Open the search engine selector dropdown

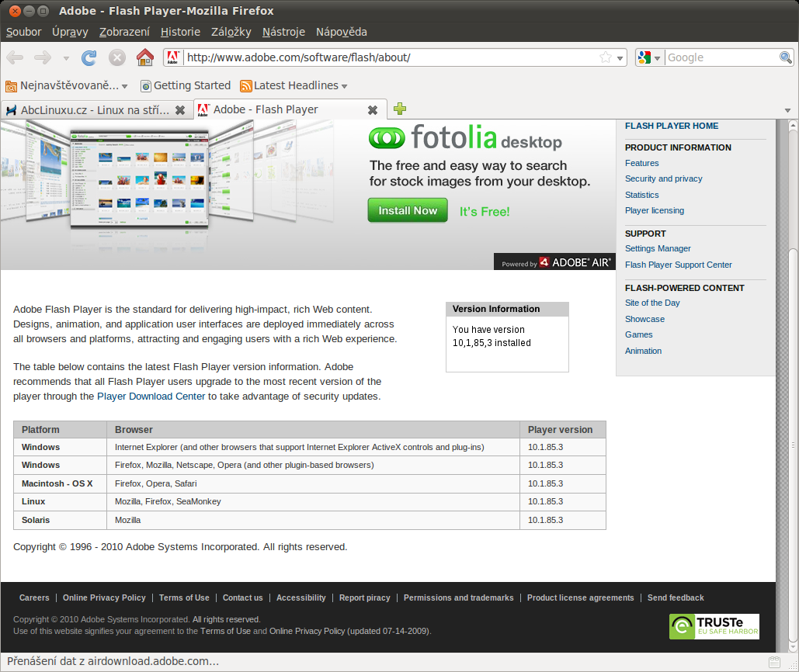[649, 57]
